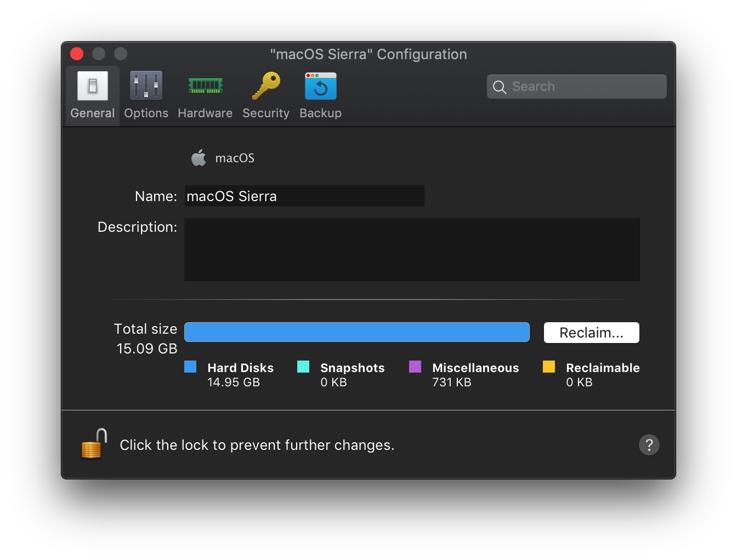Click the open padlock icon

coord(94,443)
